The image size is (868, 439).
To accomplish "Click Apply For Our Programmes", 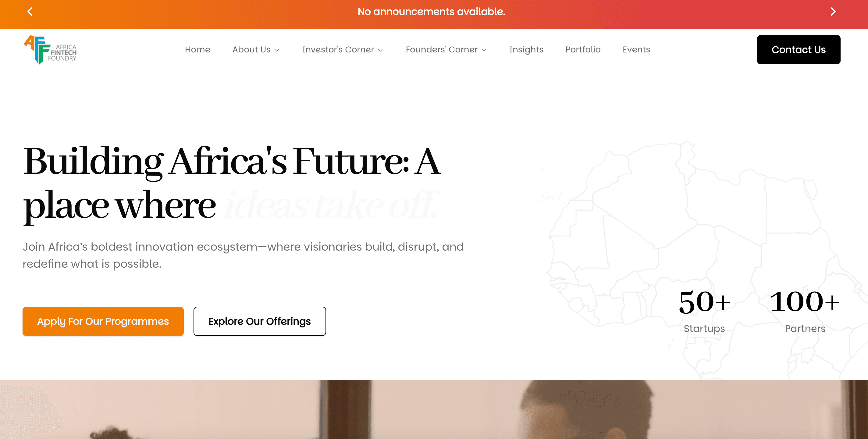I will coord(103,321).
